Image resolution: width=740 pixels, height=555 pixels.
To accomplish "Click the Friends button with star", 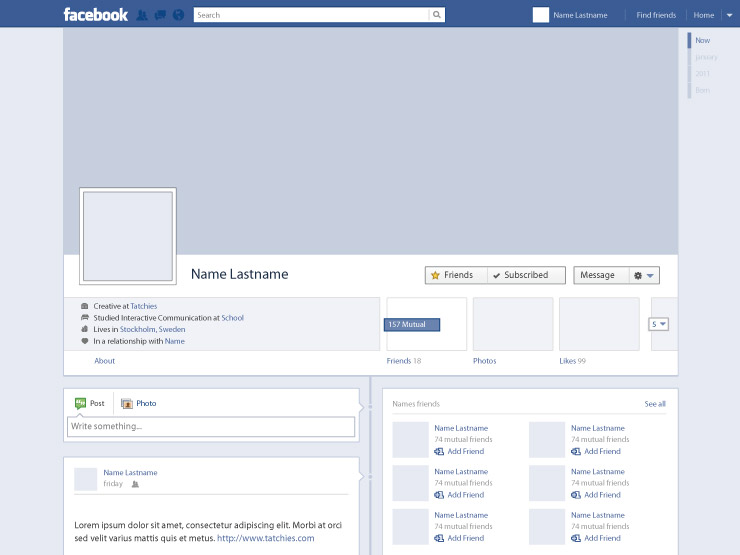I will click(x=456, y=275).
